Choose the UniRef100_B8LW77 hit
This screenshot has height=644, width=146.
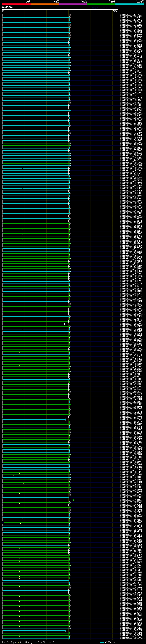tap(131, 422)
